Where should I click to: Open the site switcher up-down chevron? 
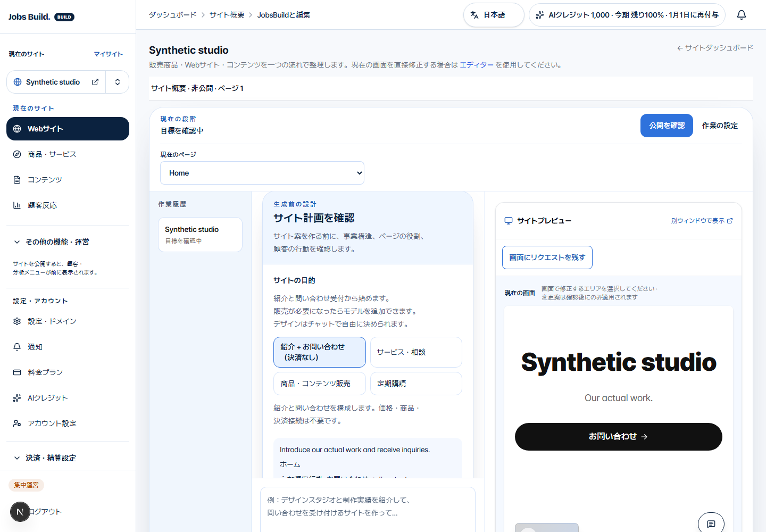click(118, 82)
